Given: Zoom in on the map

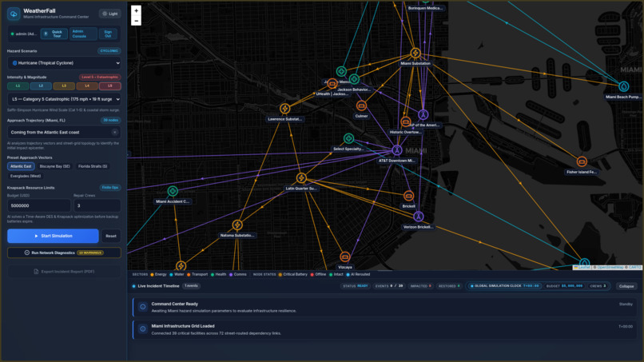Looking at the screenshot, I should click(x=136, y=10).
